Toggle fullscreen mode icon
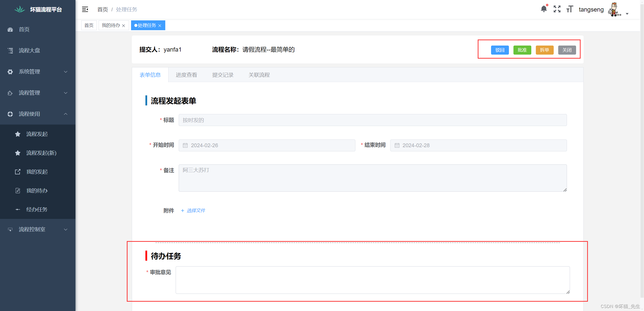This screenshot has width=644, height=311. 557,9
